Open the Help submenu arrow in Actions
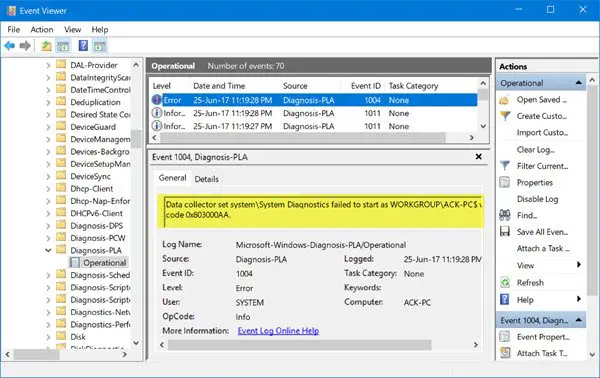This screenshot has height=378, width=600. tap(579, 299)
